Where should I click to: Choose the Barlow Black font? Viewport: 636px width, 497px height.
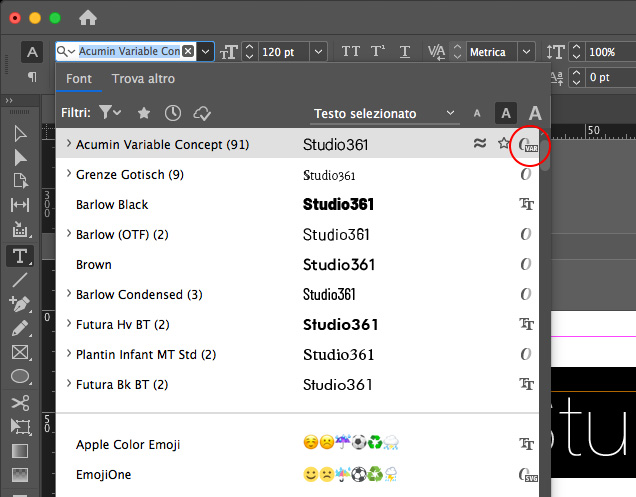[297, 204]
